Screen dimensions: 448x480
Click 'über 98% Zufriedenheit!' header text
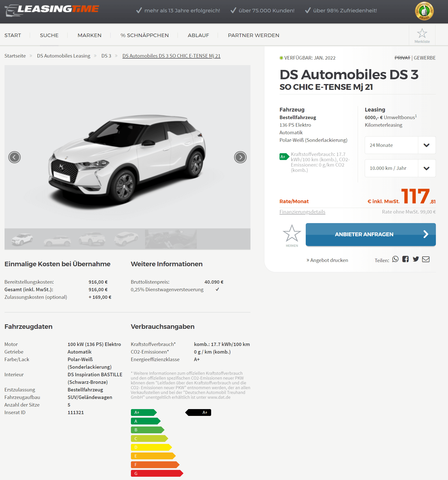345,11
